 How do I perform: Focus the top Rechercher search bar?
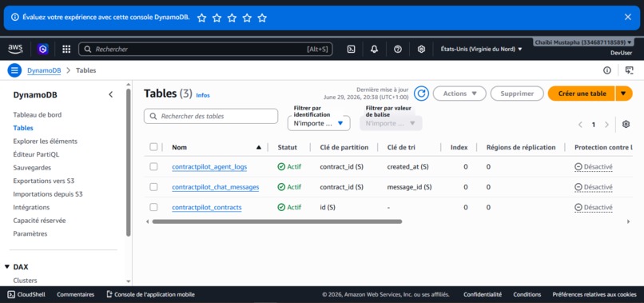tap(205, 50)
